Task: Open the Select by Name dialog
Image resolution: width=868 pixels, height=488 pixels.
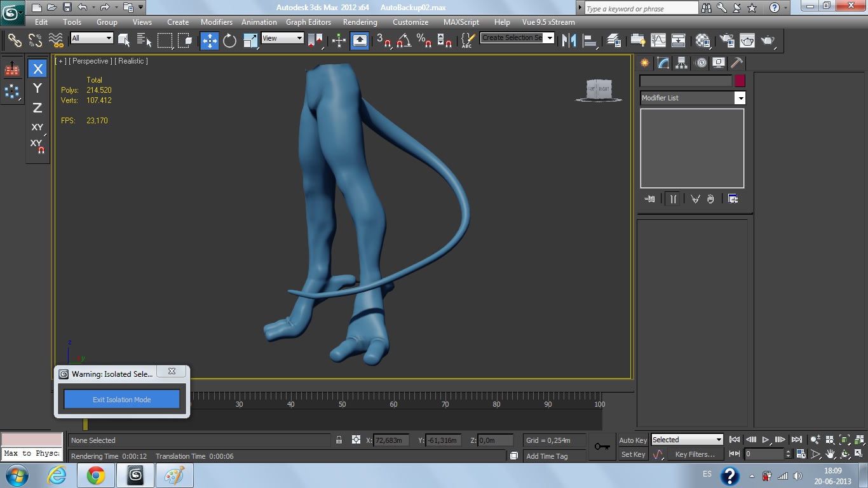Action: coord(144,41)
